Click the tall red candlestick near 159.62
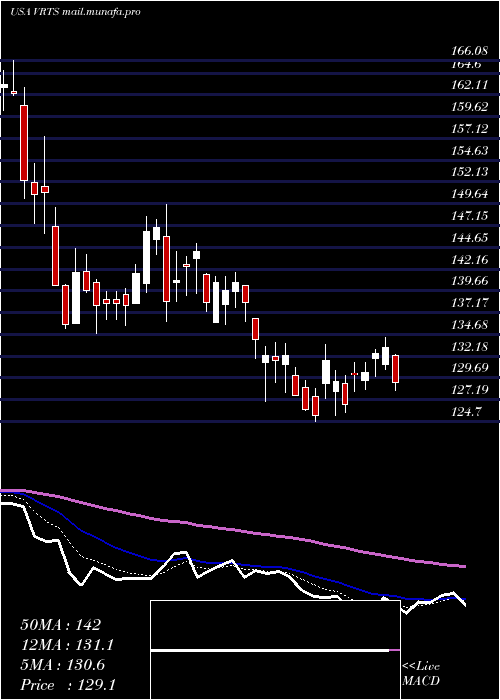 coord(24,143)
